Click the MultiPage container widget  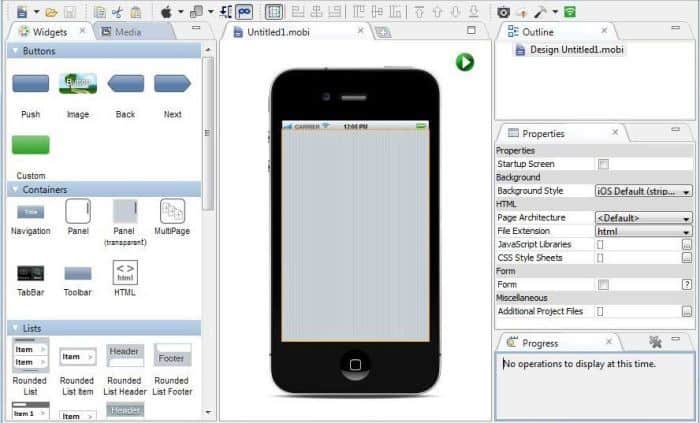pos(172,212)
